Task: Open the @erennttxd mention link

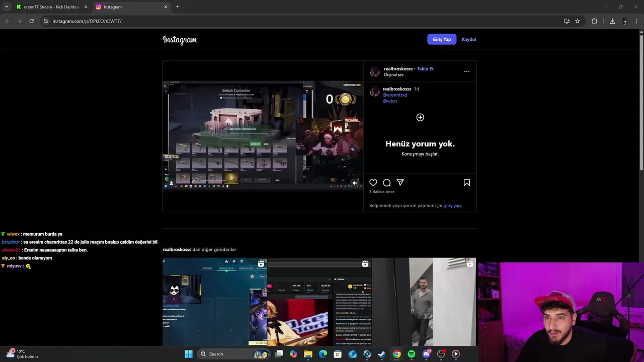Action: pos(395,95)
